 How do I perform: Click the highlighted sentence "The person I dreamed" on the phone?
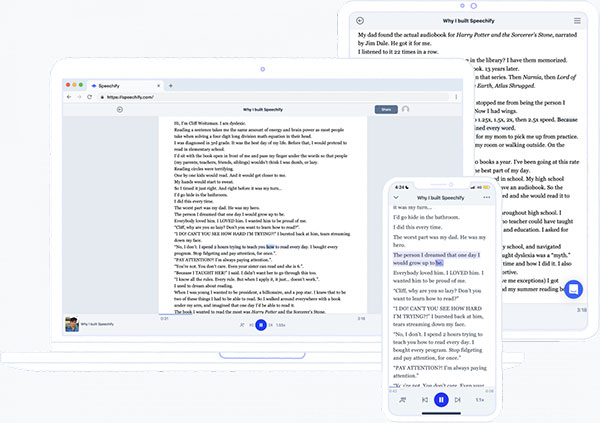click(436, 259)
